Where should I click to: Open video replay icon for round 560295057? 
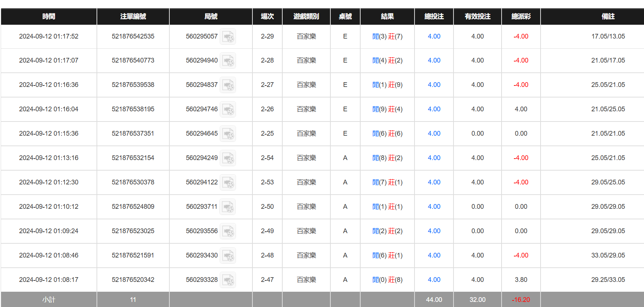click(228, 37)
